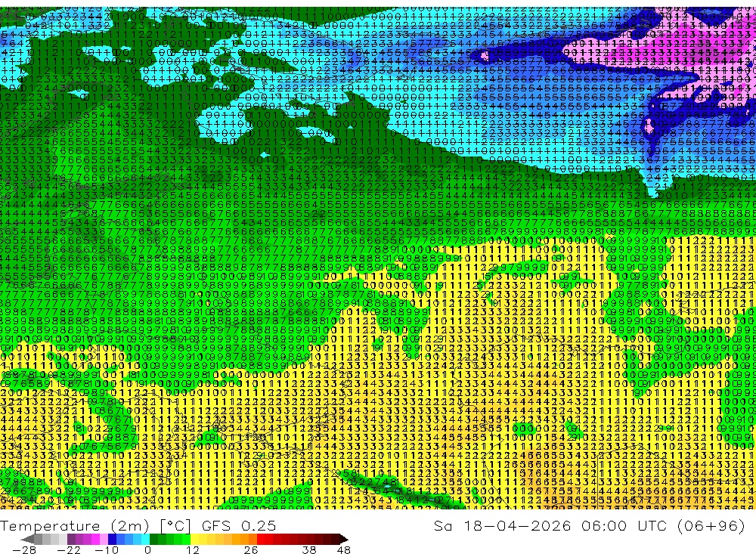The image size is (756, 554).
Task: Click the "-10" tick on the color scale
Action: pyautogui.click(x=107, y=549)
